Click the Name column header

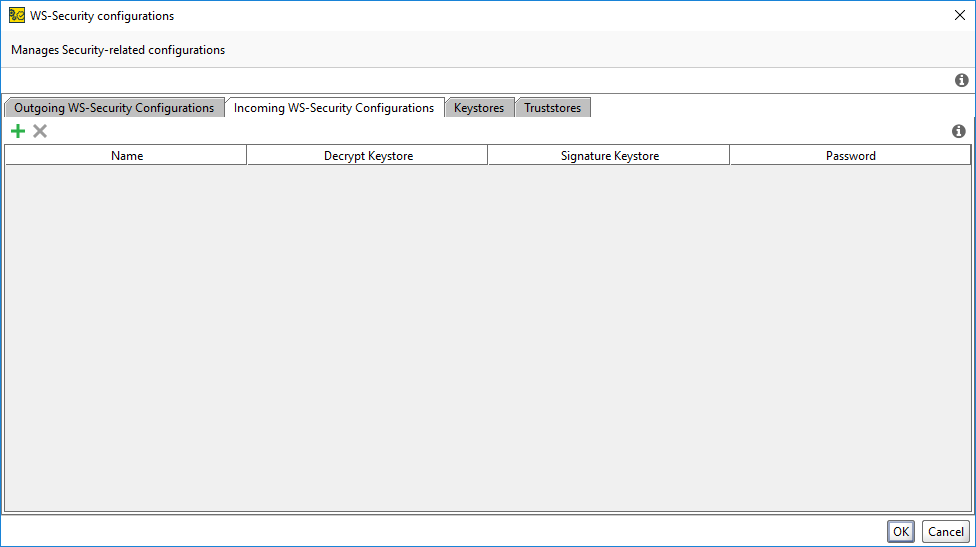tap(126, 156)
